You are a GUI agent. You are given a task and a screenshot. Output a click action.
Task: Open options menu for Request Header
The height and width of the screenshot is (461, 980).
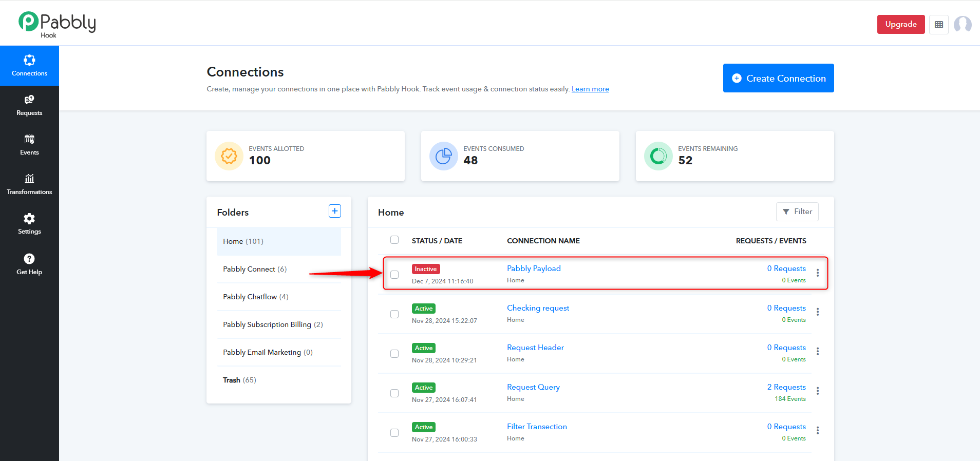[x=818, y=352]
